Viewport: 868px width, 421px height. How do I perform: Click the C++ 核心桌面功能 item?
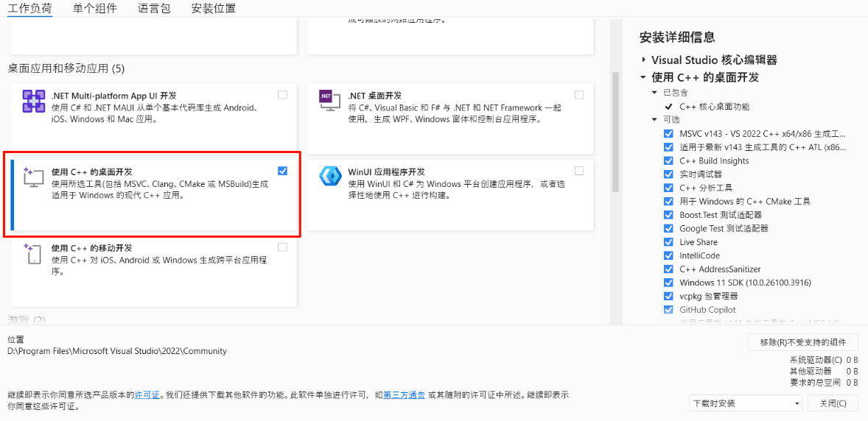pos(715,106)
